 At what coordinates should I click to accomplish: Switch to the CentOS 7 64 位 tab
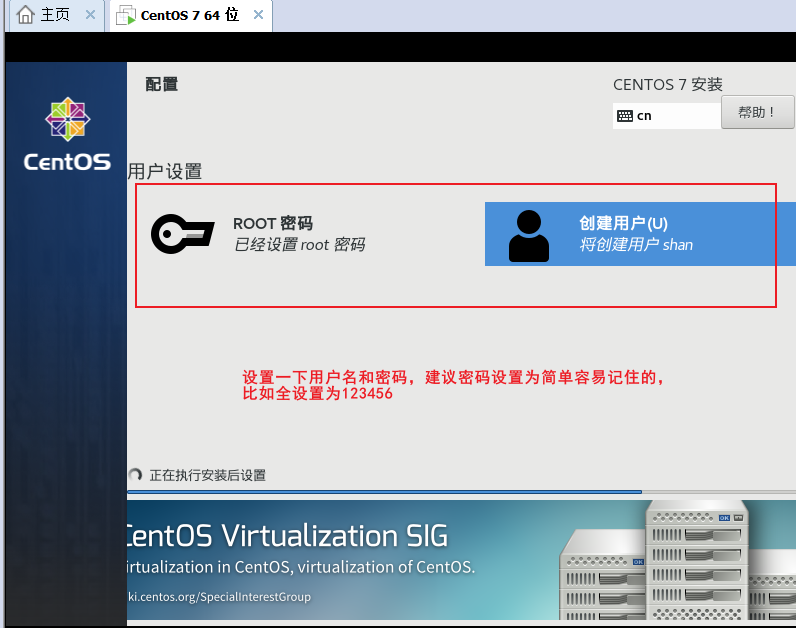click(x=191, y=15)
